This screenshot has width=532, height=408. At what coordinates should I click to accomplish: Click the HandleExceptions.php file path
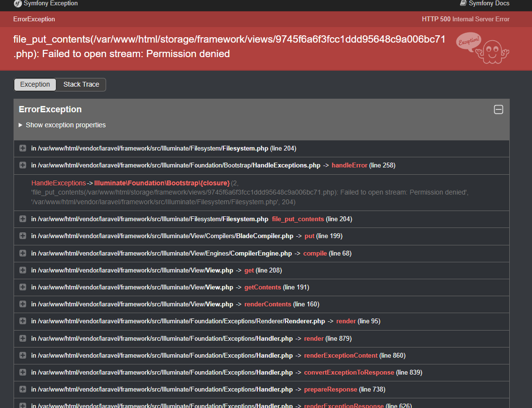[x=176, y=166]
